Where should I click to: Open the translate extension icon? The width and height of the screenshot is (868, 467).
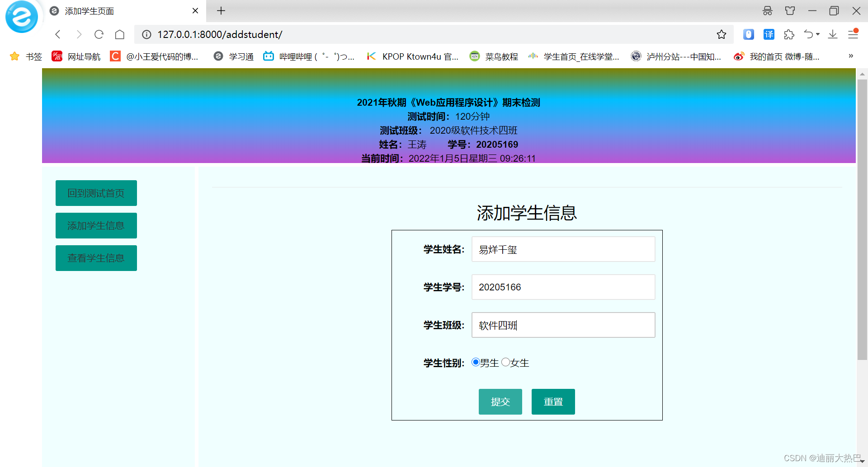tap(769, 34)
